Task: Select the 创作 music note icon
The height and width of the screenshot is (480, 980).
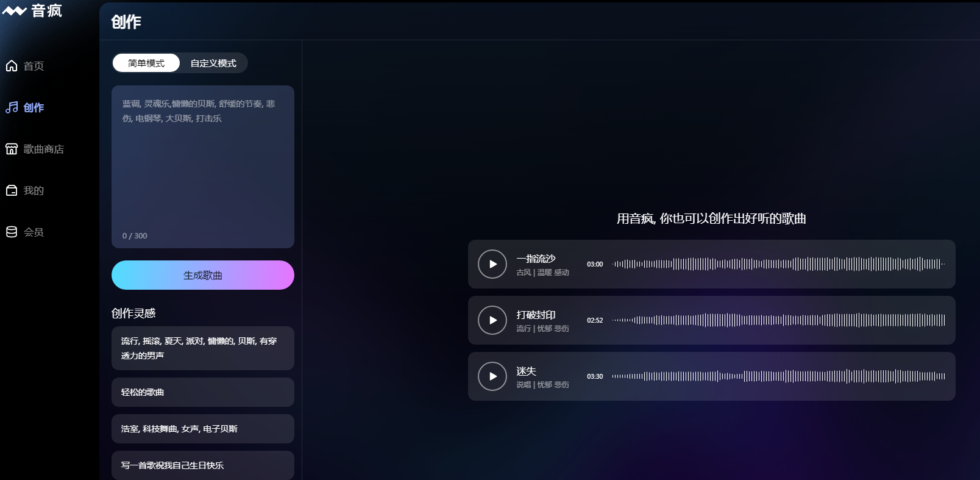Action: coord(12,107)
